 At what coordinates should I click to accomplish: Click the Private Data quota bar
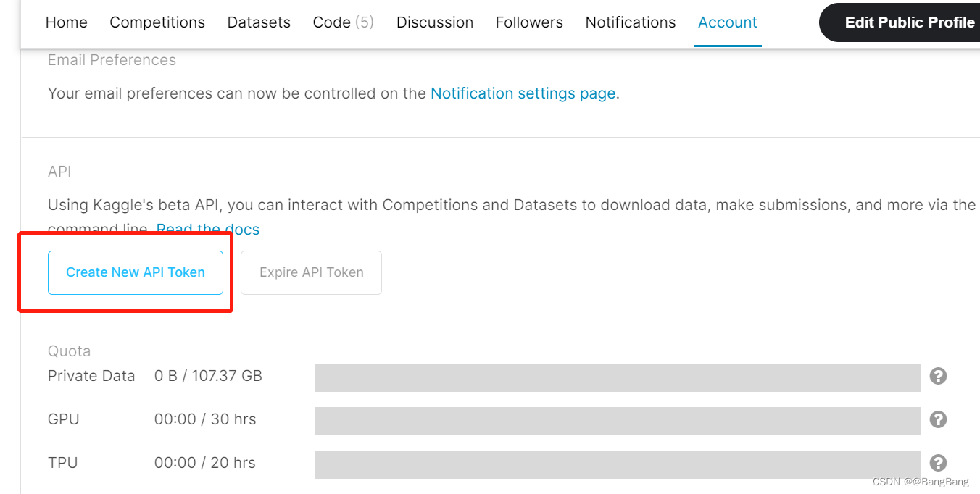coord(618,377)
